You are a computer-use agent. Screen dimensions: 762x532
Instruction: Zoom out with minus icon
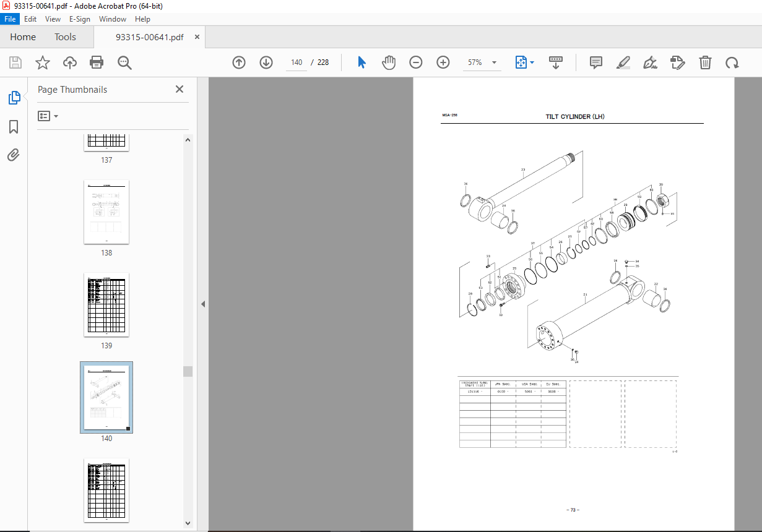pyautogui.click(x=416, y=62)
